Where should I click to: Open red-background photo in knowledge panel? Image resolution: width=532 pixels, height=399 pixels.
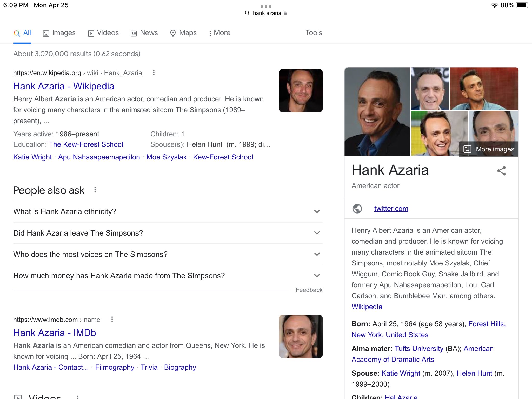(484, 89)
